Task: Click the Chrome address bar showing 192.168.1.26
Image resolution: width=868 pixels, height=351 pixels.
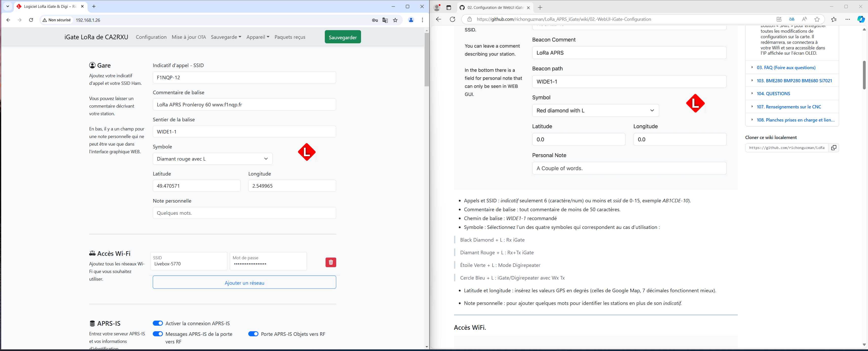Action: click(88, 20)
